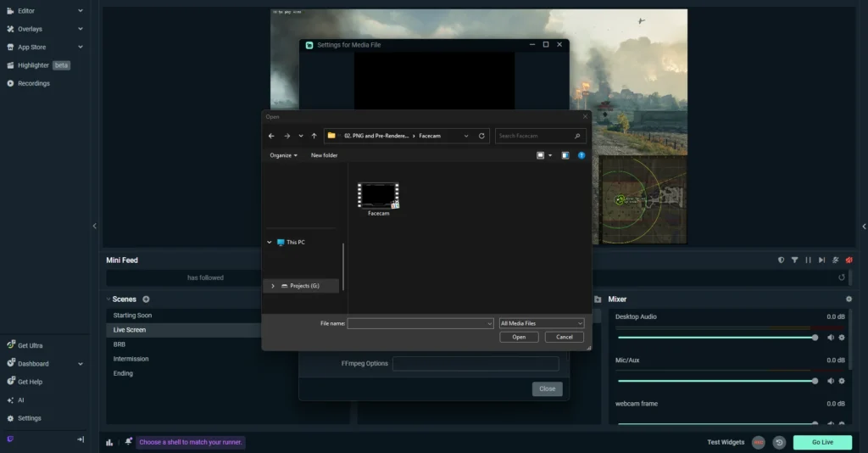Expand the Dashboard chevron in sidebar

tap(81, 364)
